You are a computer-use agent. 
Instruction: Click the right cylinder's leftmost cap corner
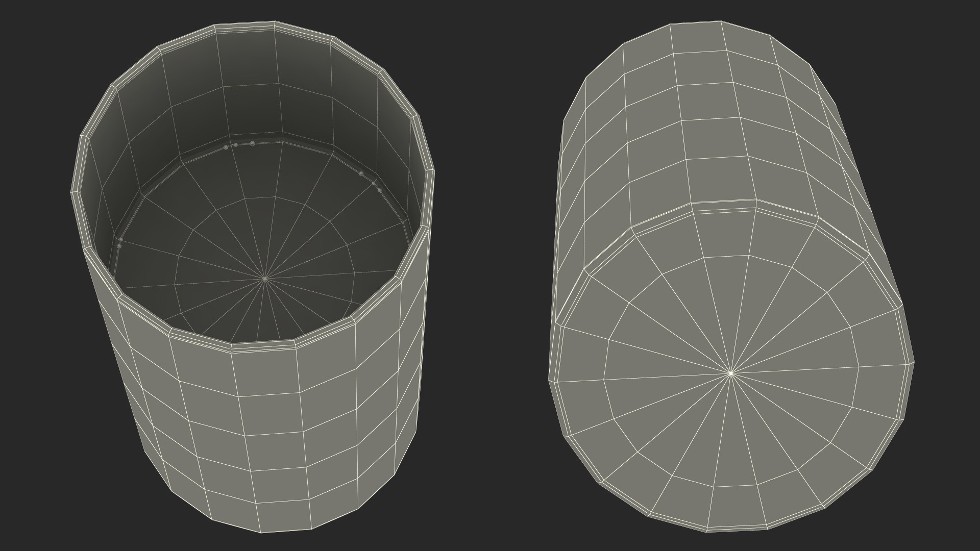(549, 380)
